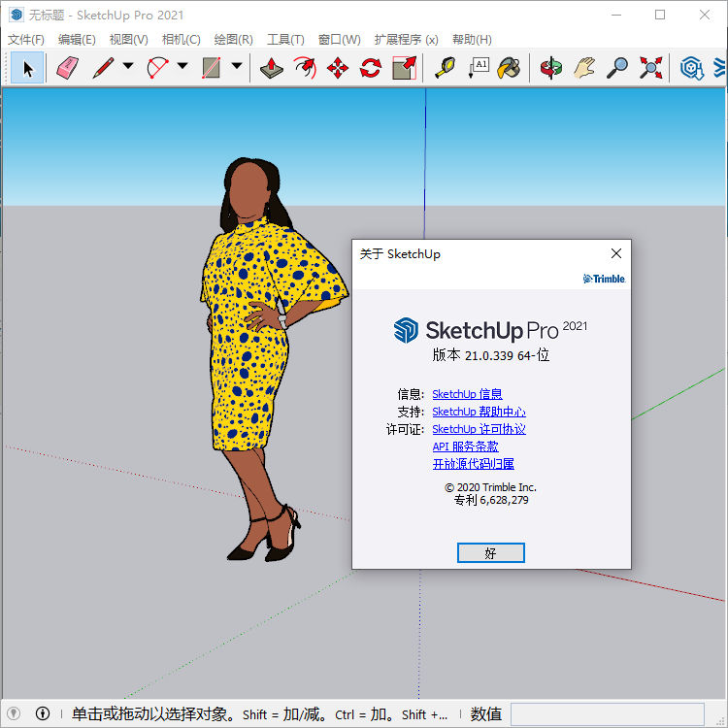
Task: Focus the 数值 measurements input box
Action: tap(608, 714)
